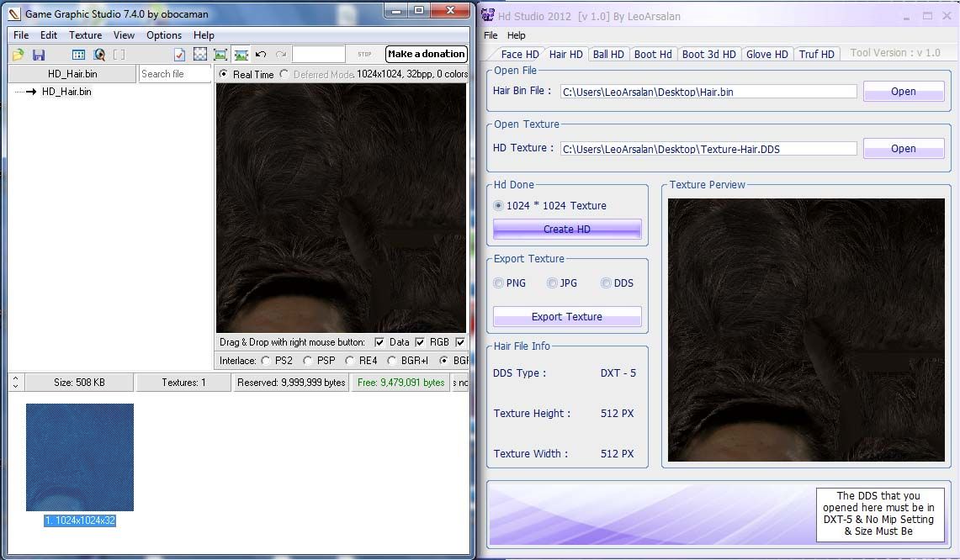Click the save floppy disk icon
Screen dimensions: 960x560
[39, 55]
